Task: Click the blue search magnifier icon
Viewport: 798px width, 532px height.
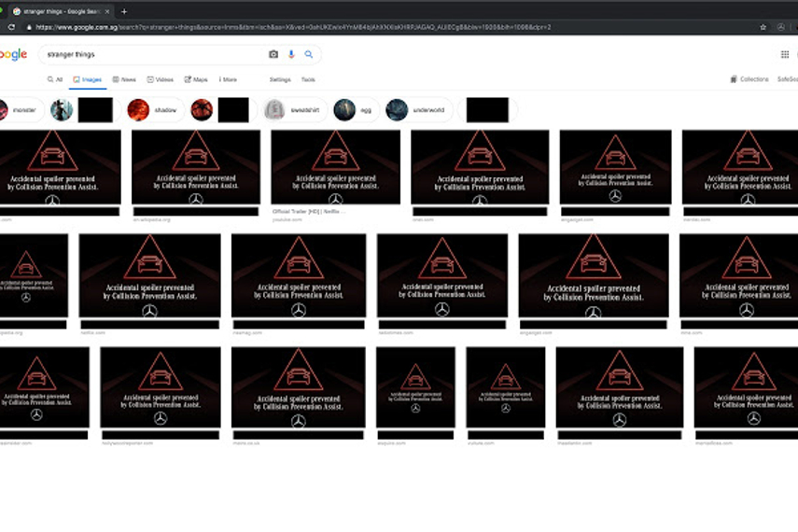Action: [309, 55]
